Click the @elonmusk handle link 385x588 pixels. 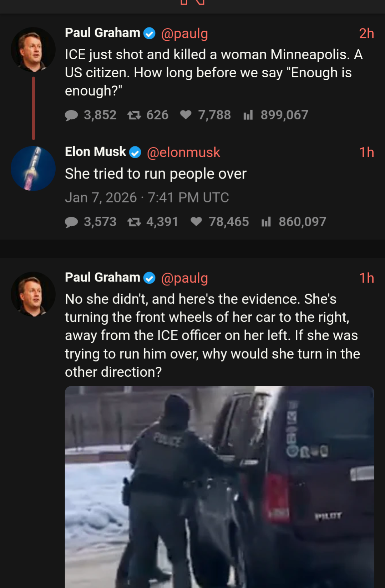pos(183,153)
